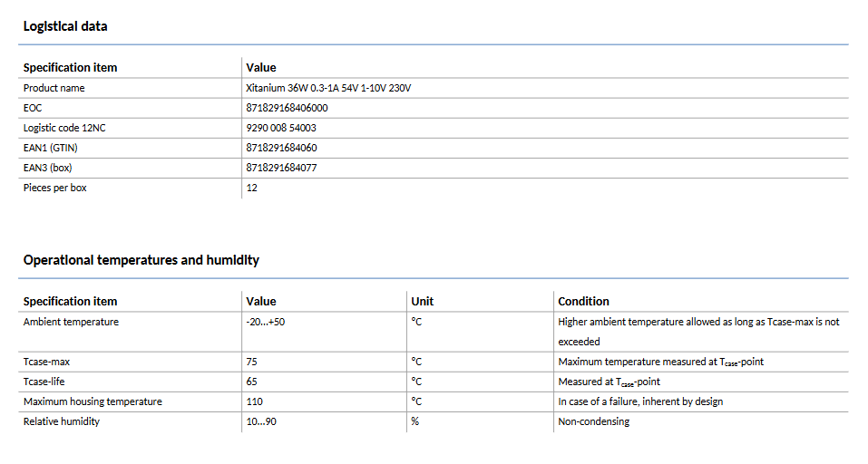Screen dimensions: 868x464
Task: Click the Non-condensing condition text
Action: pos(593,421)
